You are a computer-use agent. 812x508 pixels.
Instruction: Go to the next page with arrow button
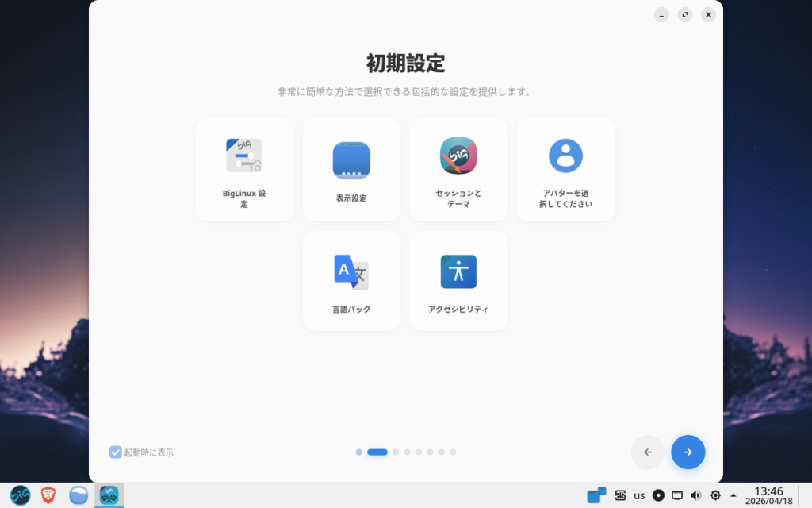click(688, 452)
